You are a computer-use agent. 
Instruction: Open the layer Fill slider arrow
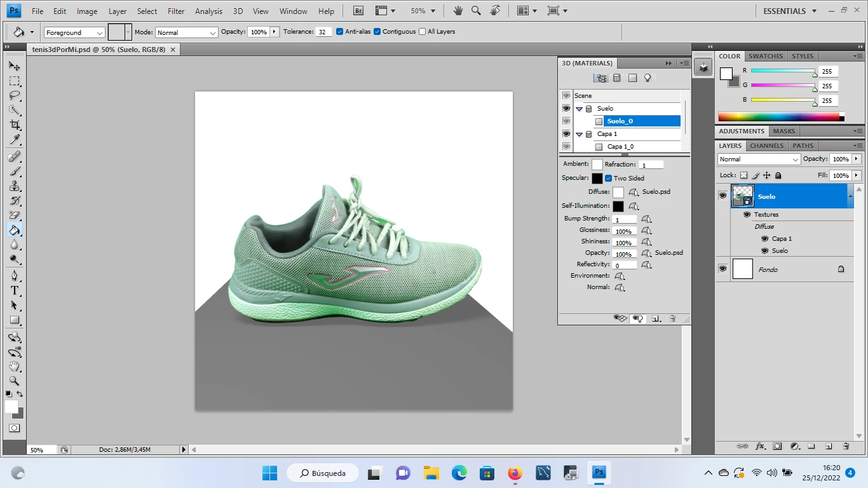point(857,175)
